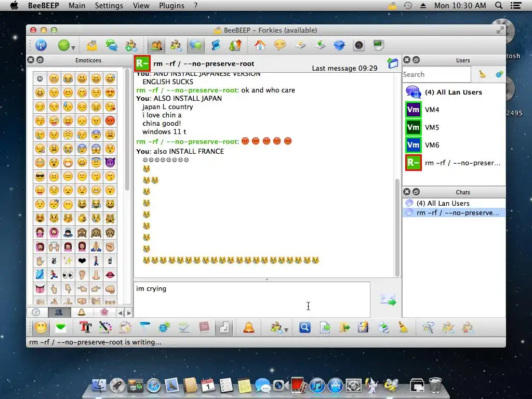
Task: Click the network broadcast search icon
Action: 41,45
